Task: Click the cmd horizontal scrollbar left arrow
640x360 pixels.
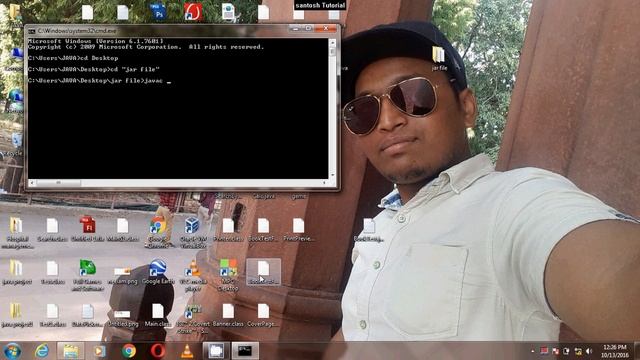Action: [x=32, y=182]
